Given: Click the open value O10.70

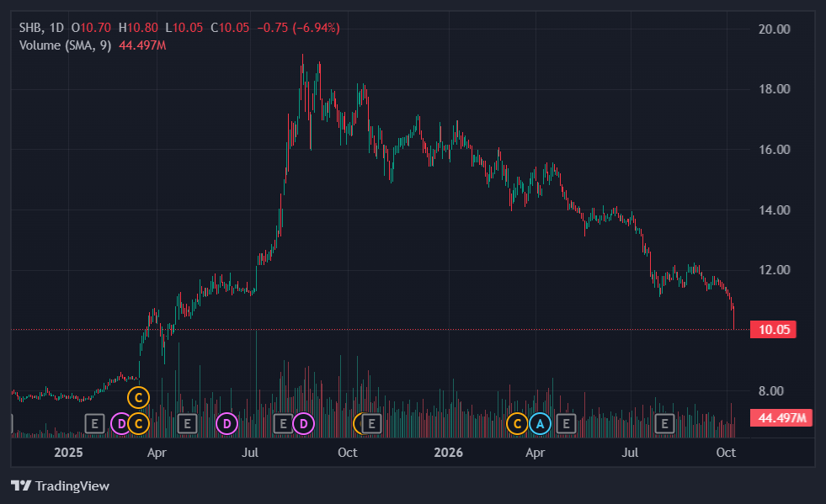Looking at the screenshot, I should point(91,28).
